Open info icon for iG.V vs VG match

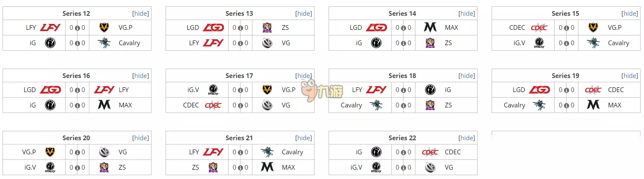(x=404, y=167)
